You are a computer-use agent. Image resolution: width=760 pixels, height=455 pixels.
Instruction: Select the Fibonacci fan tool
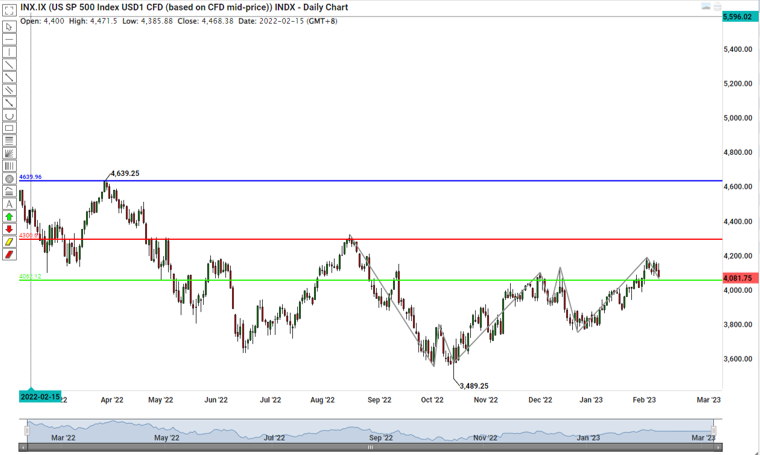[9, 153]
